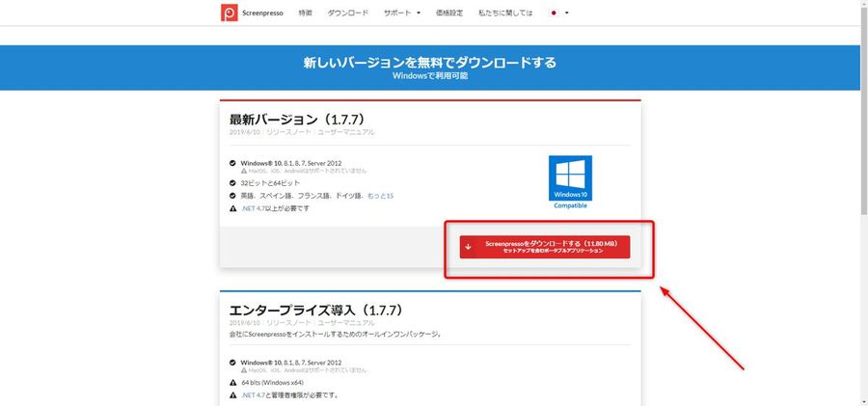Click the Screenpresso logo icon

coord(230,13)
